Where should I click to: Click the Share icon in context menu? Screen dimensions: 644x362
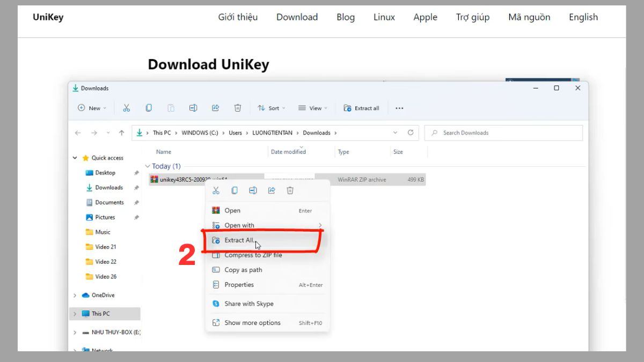click(272, 190)
